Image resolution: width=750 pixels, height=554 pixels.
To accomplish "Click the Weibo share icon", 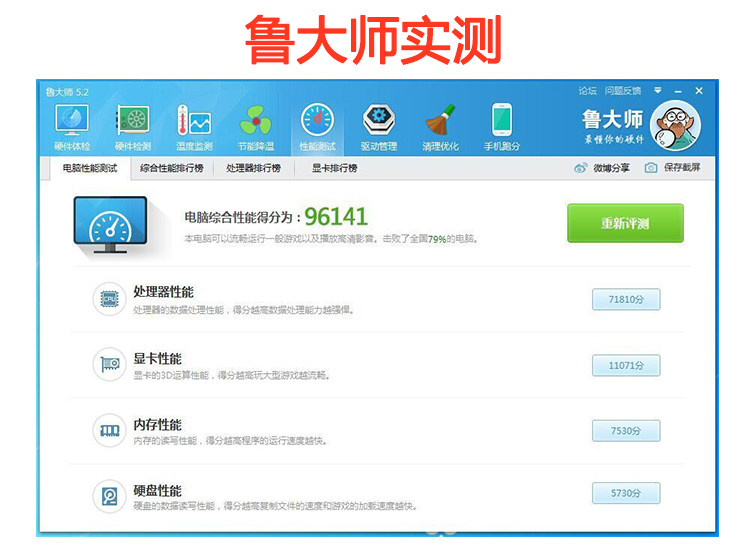I will (581, 168).
